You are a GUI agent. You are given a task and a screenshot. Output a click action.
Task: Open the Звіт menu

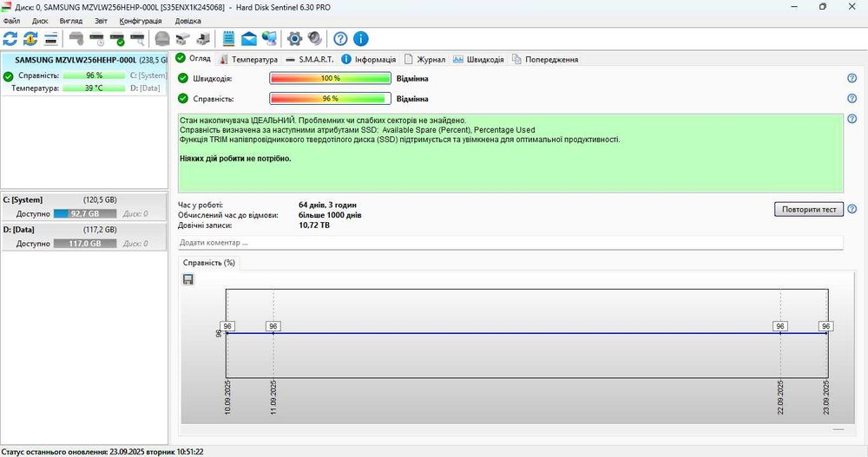(x=101, y=21)
